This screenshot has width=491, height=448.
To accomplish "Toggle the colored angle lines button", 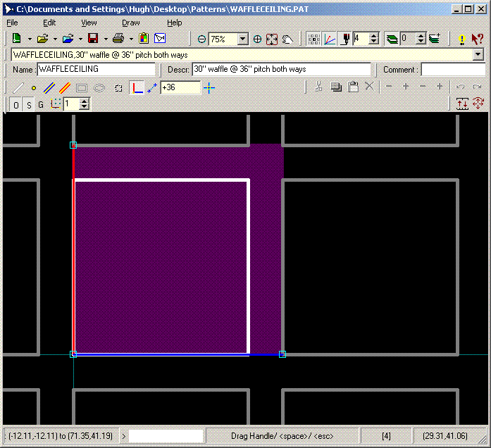I will pos(330,39).
